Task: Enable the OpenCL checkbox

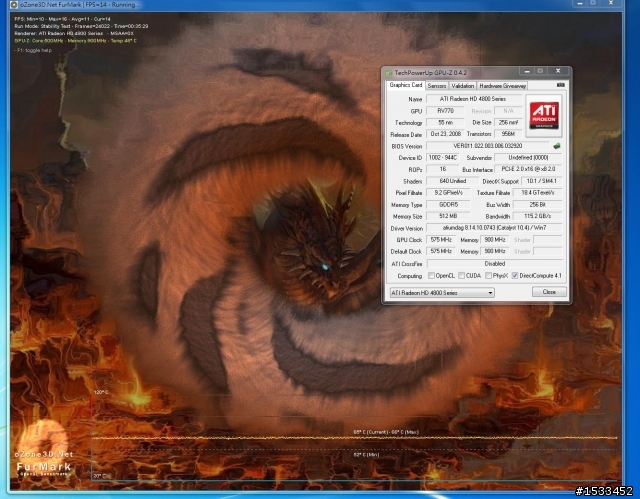Action: point(431,276)
